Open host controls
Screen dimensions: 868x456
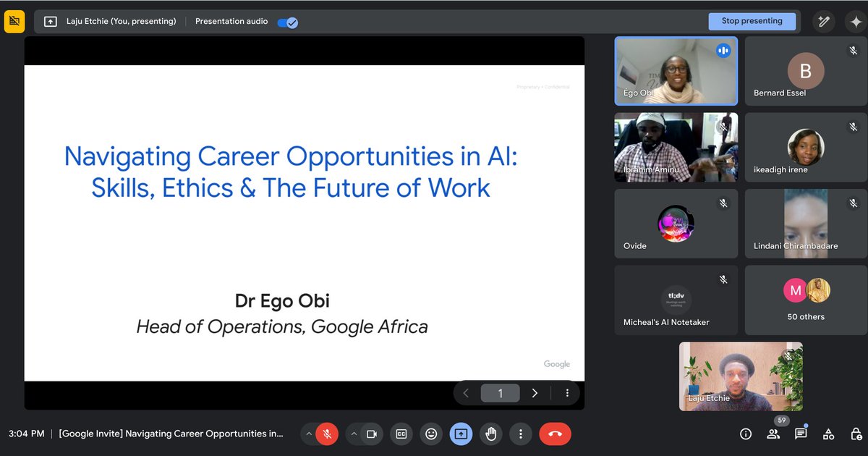coord(856,434)
